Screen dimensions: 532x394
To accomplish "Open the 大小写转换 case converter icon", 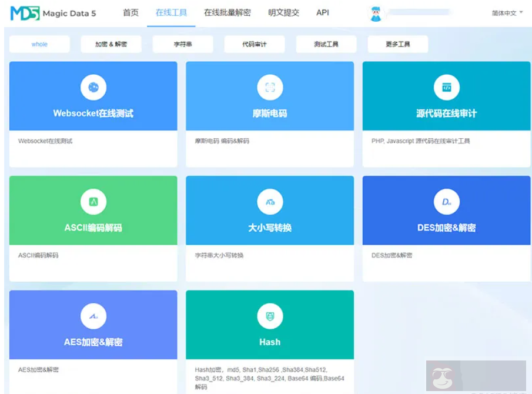I will [269, 202].
